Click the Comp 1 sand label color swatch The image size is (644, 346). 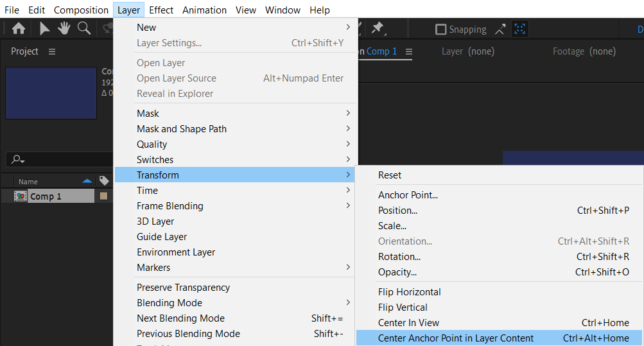point(103,196)
